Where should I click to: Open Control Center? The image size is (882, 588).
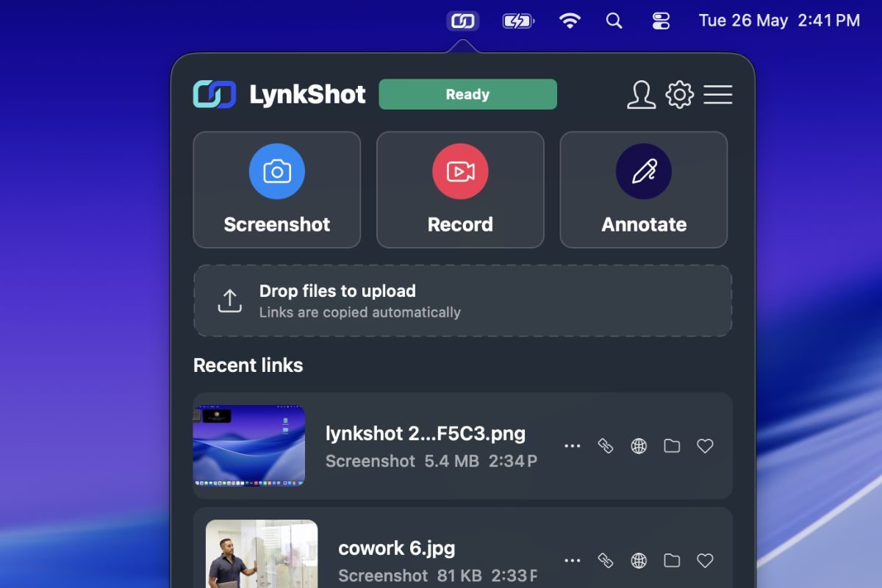tap(661, 21)
